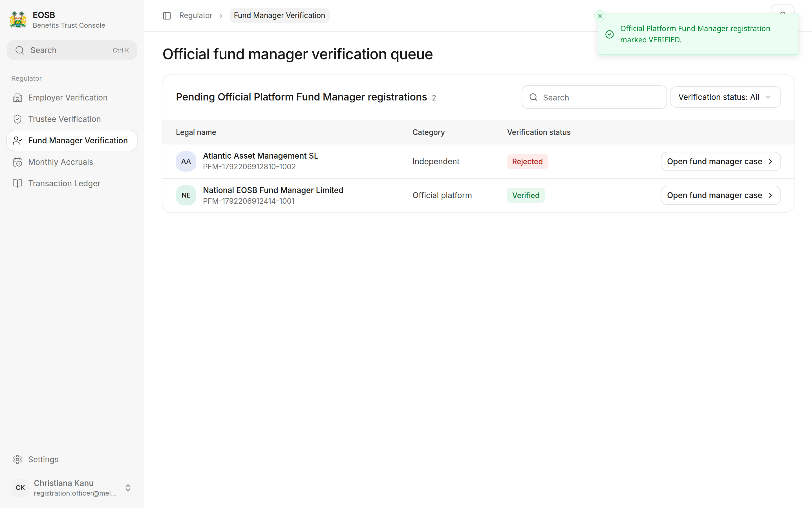Viewport: 812px width, 508px height.
Task: Open Settings in sidebar
Action: pyautogui.click(x=72, y=459)
